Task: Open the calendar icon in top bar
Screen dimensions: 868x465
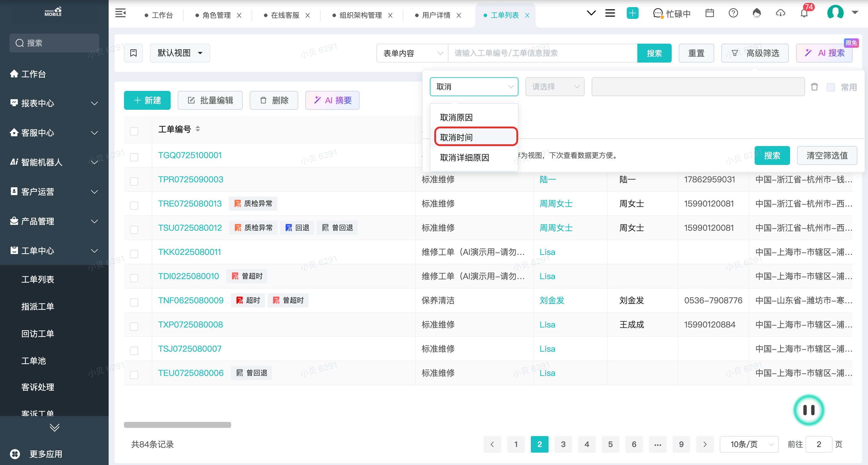Action: click(710, 14)
